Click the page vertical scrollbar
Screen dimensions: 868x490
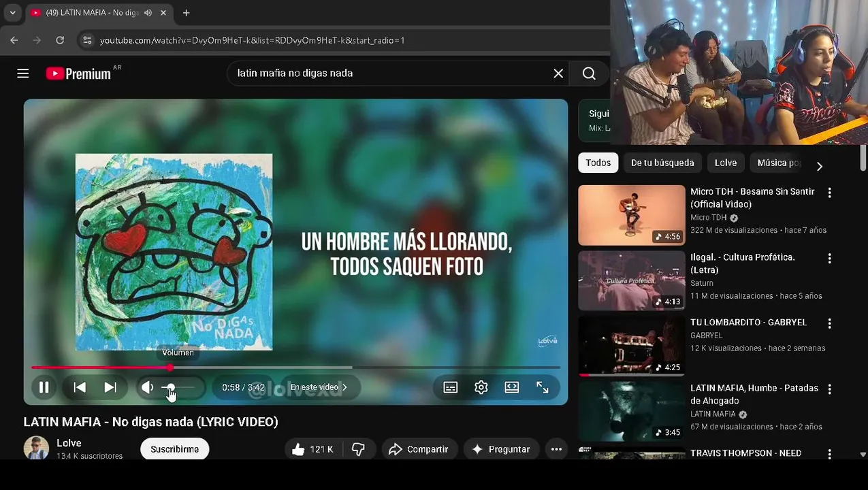pyautogui.click(x=863, y=158)
